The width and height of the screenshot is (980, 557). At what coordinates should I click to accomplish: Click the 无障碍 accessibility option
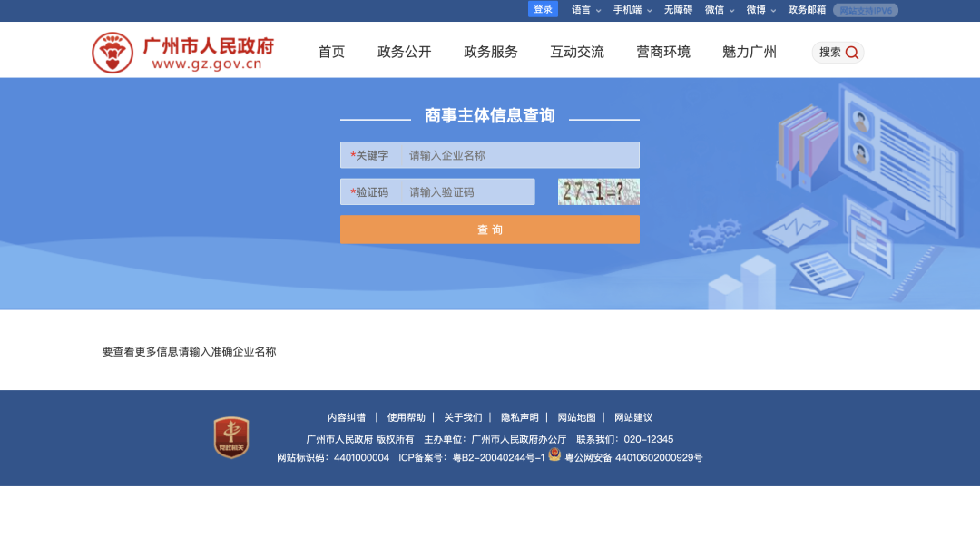[x=677, y=10]
